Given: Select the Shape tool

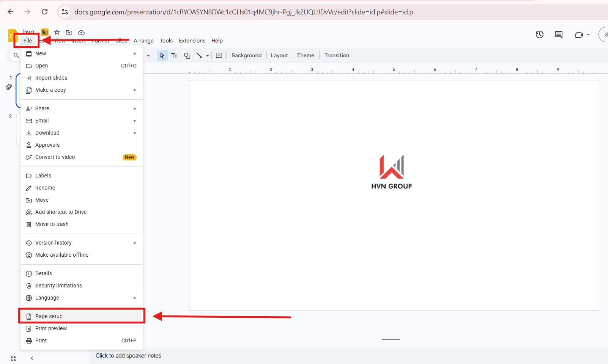Looking at the screenshot, I should 187,55.
